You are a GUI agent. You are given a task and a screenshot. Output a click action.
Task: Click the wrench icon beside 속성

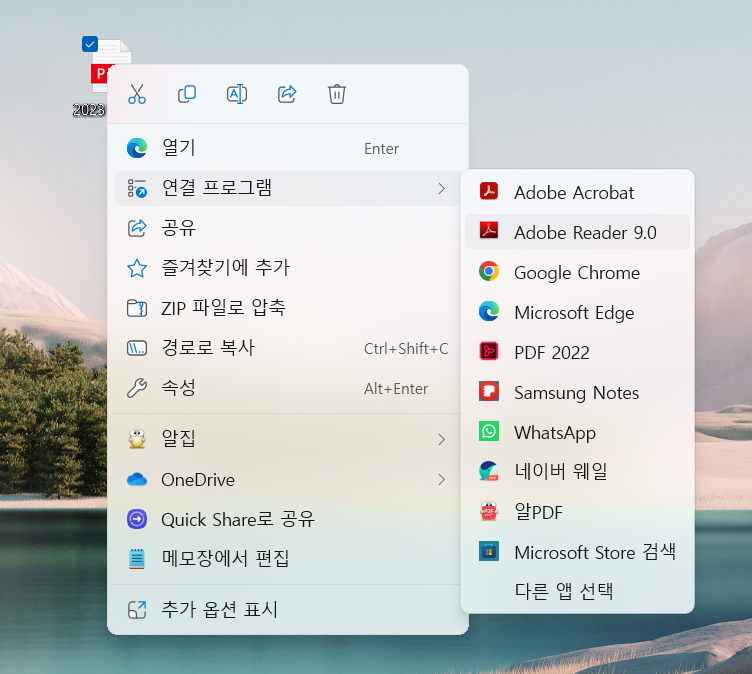coord(137,388)
